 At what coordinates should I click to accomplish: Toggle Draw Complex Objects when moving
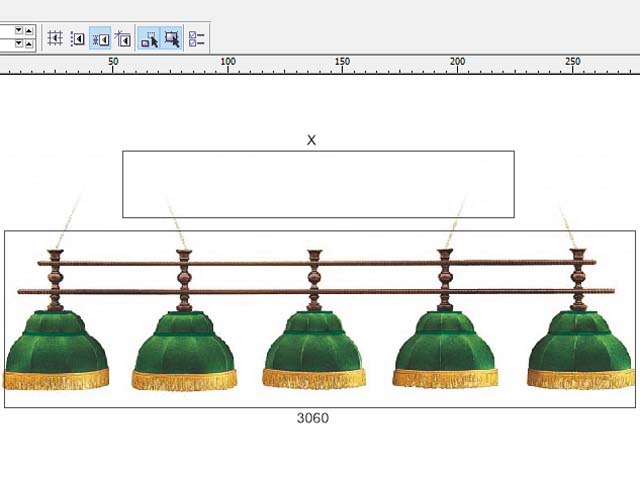(149, 38)
